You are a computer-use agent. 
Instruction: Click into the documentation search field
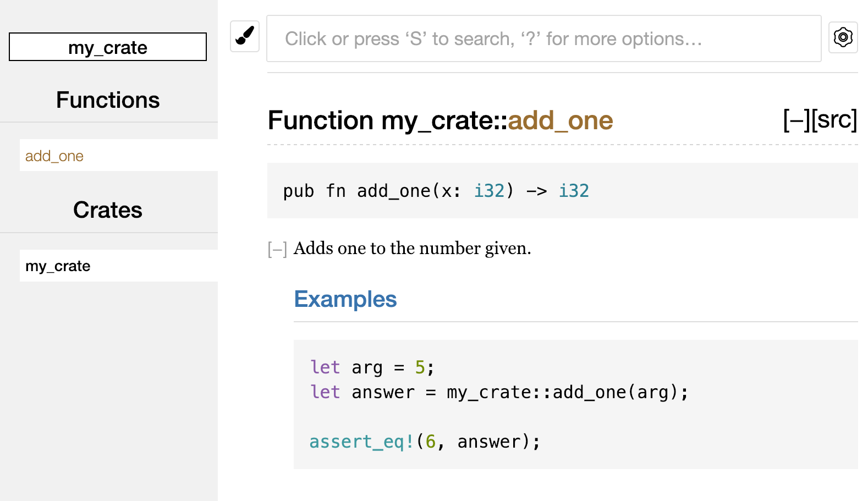(x=543, y=39)
